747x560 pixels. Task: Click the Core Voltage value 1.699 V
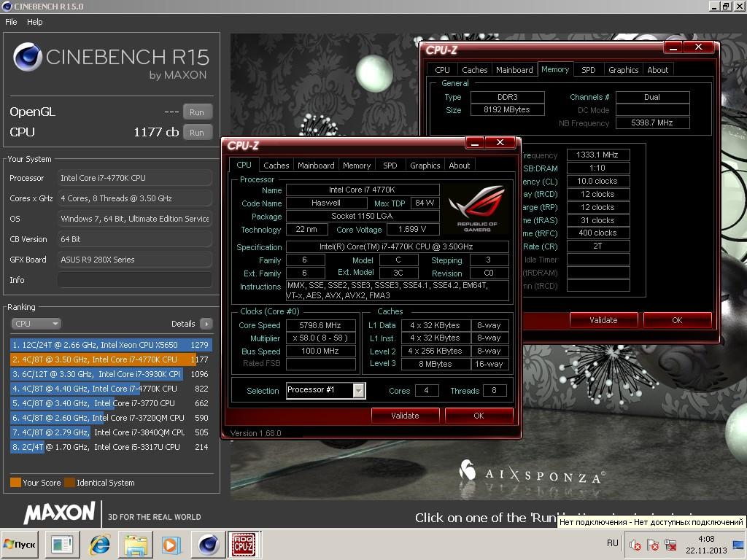(x=412, y=230)
